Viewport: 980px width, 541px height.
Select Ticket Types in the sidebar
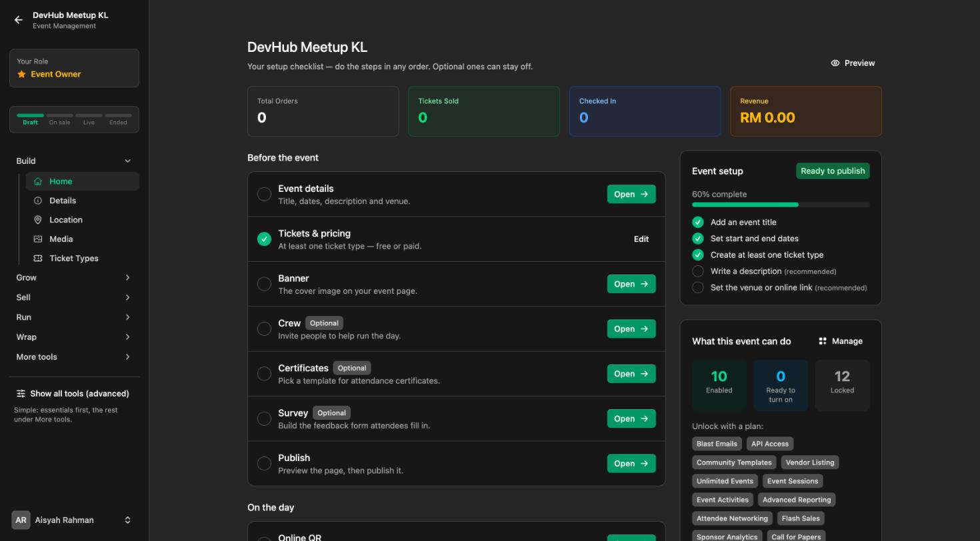82,259
